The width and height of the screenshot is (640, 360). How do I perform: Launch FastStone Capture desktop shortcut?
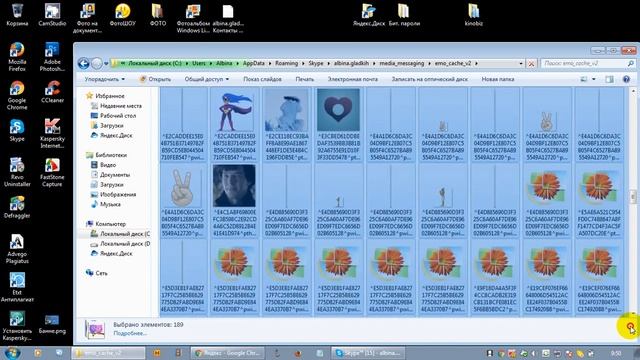(x=52, y=172)
